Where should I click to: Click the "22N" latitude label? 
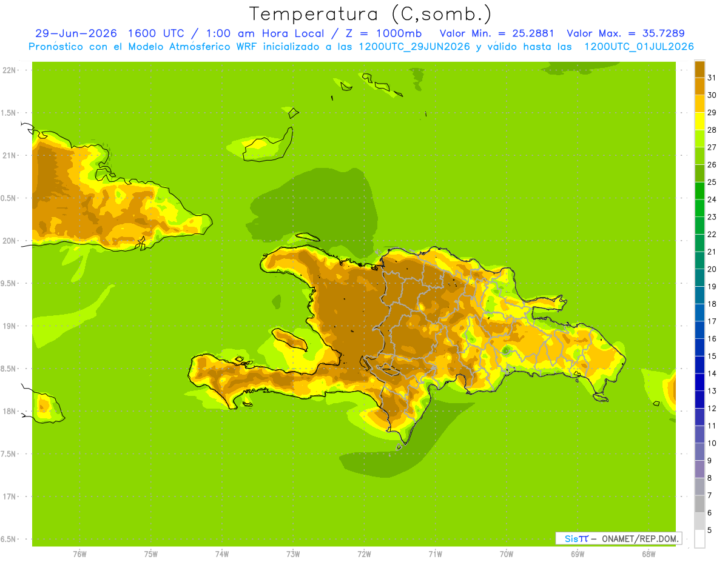[x=9, y=70]
